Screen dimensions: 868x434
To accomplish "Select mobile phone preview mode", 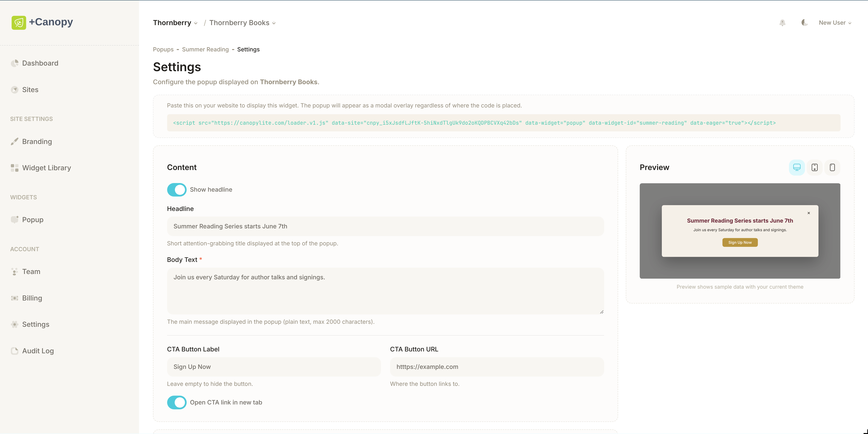I will pyautogui.click(x=832, y=168).
